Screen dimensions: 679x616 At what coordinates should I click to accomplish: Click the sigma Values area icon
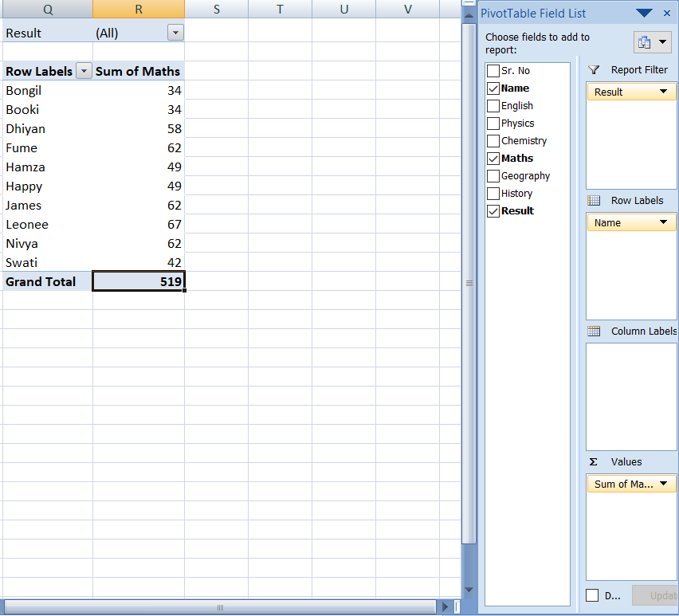click(594, 462)
